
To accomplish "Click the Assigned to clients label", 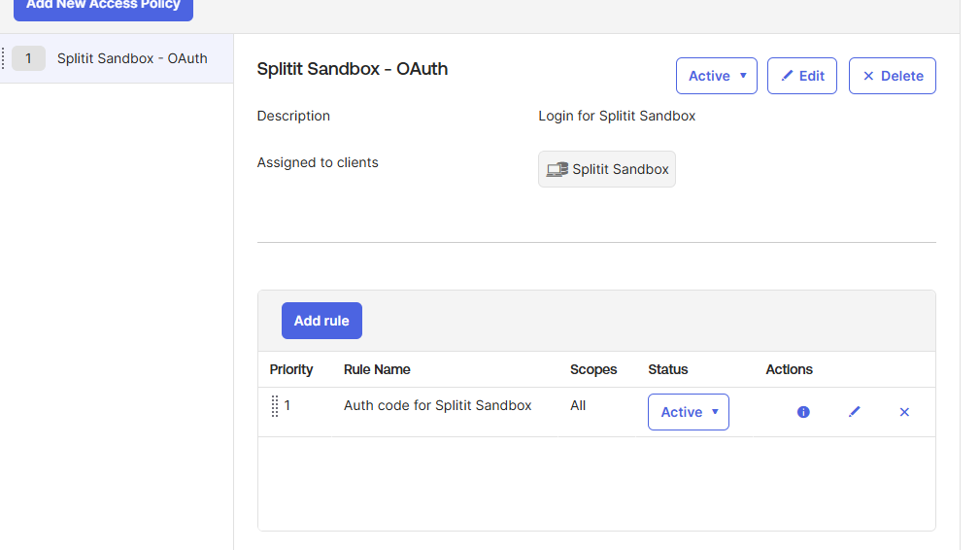I will pyautogui.click(x=318, y=162).
